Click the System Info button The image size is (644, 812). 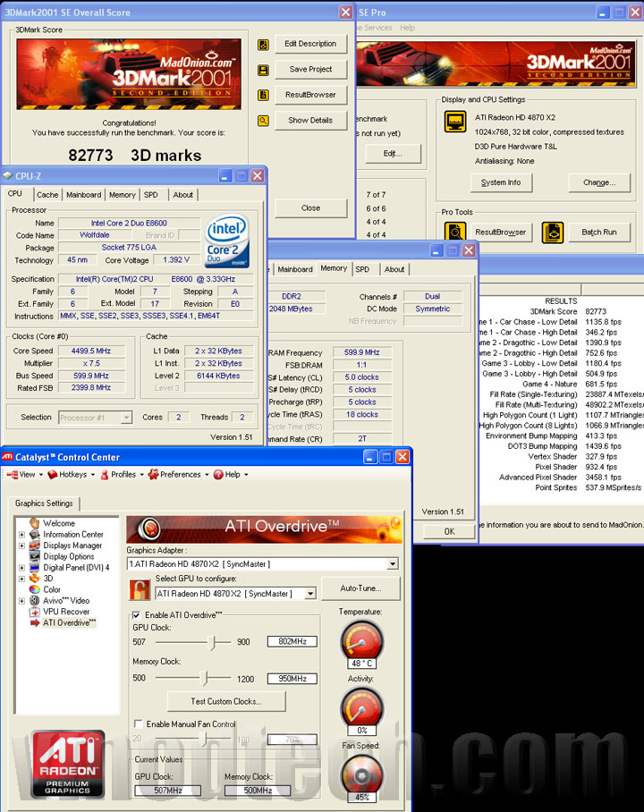tap(501, 182)
